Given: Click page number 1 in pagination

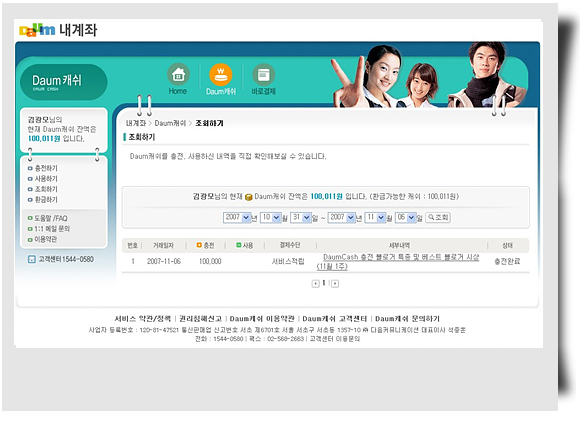Looking at the screenshot, I should pyautogui.click(x=324, y=283).
